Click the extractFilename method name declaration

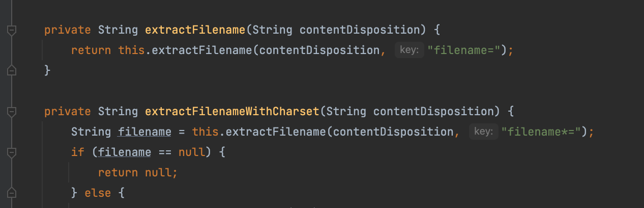click(195, 30)
